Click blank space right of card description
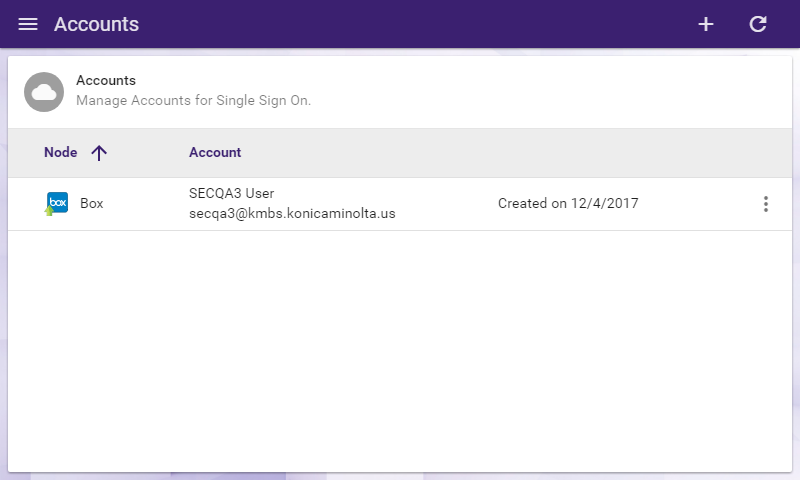The image size is (800, 480). click(x=551, y=92)
